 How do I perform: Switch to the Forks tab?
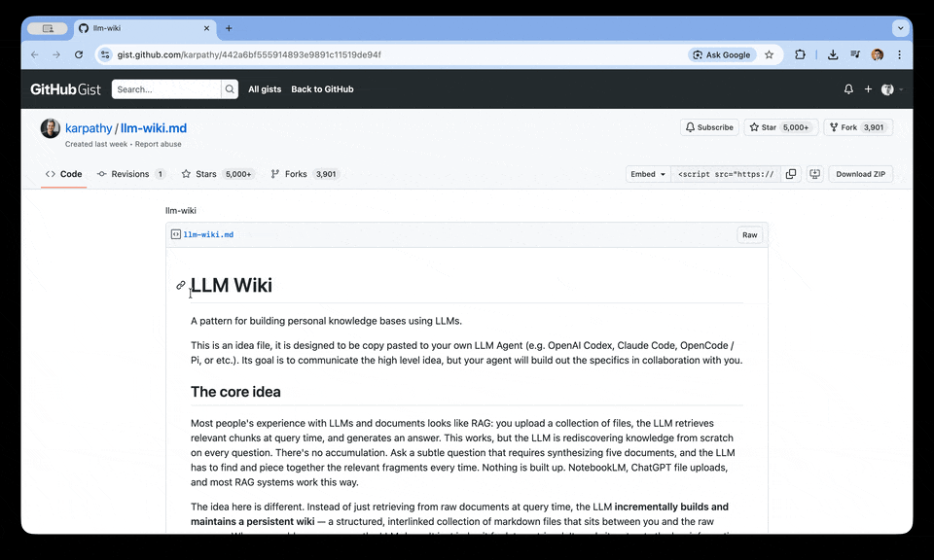tap(305, 174)
